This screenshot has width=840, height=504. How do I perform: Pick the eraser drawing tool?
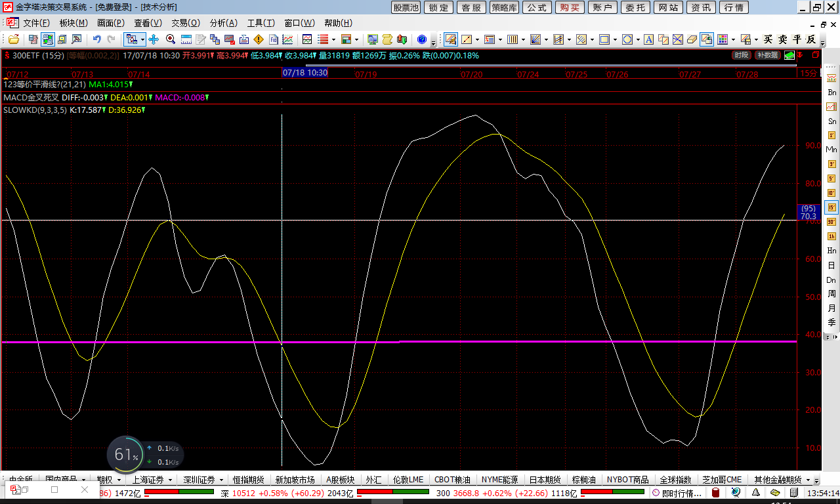point(691,39)
